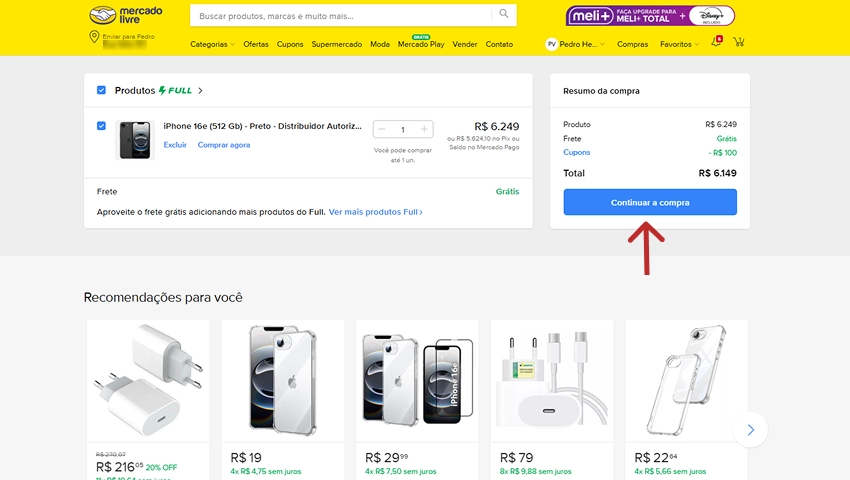Click the - R$ 100 coupon discount value
Image resolution: width=850 pixels, height=480 pixels.
tap(723, 153)
